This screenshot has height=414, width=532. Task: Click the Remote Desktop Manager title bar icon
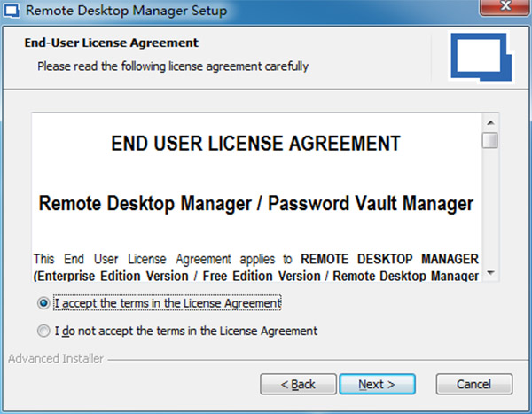tap(13, 11)
